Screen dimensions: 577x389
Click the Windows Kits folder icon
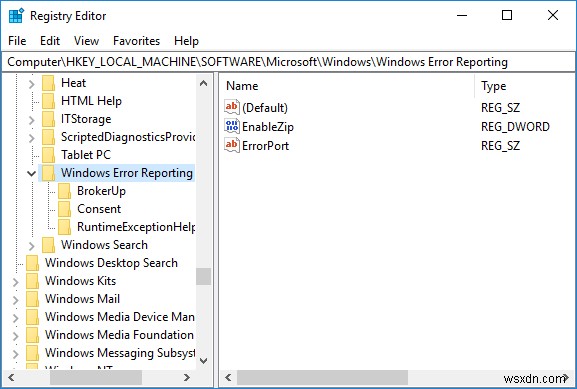[x=32, y=282]
